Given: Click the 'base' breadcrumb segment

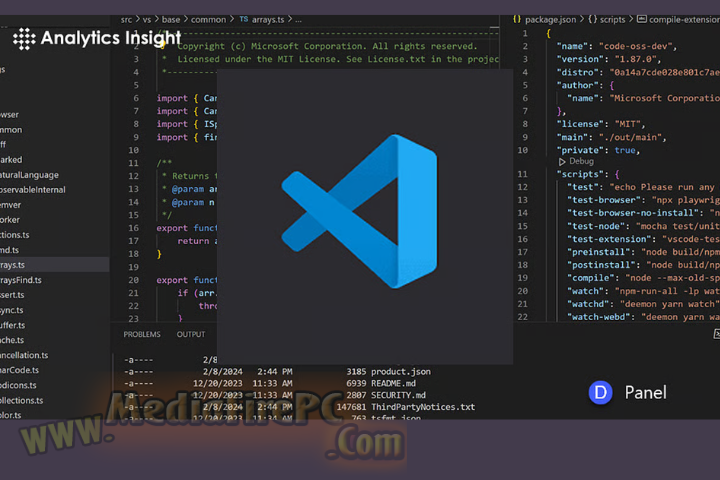Looking at the screenshot, I should (171, 20).
